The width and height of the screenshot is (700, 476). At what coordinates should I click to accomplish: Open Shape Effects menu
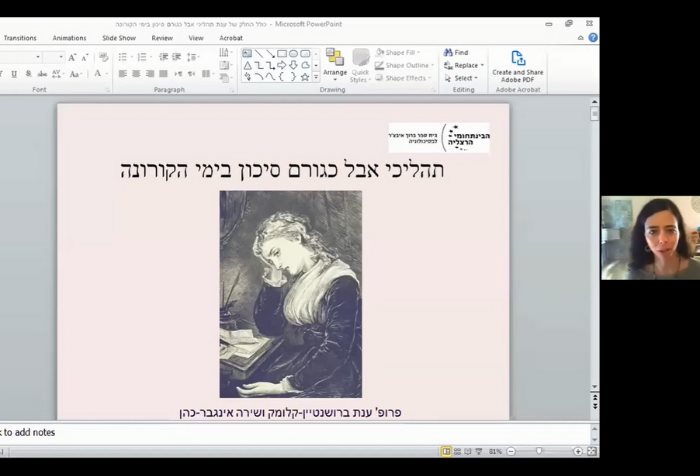click(403, 78)
